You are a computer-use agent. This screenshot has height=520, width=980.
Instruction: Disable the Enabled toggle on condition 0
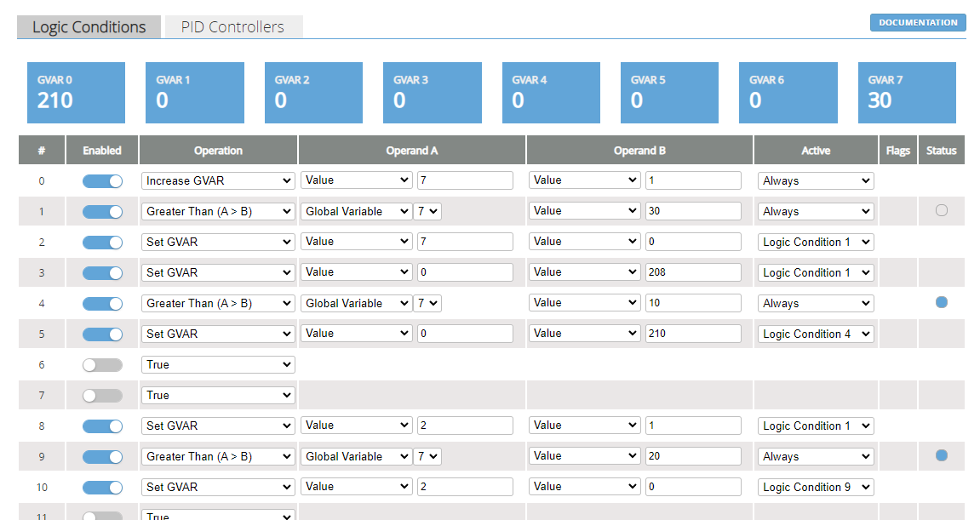tap(102, 180)
